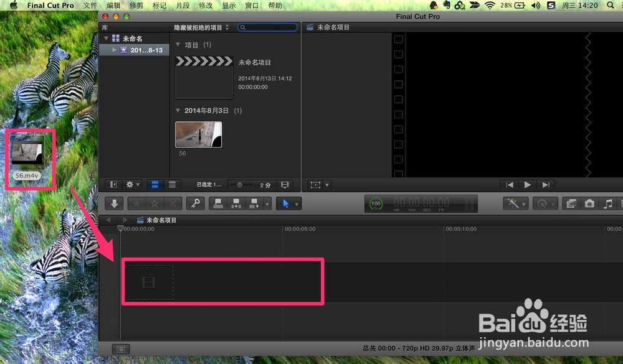
Task: Click the 未命名项目 label in timeline header
Action: click(161, 220)
